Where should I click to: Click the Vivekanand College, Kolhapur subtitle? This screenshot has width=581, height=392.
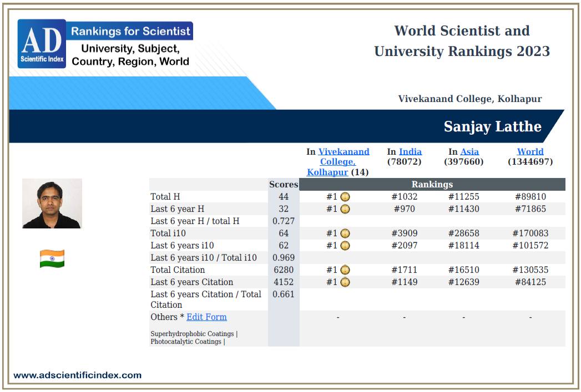470,99
